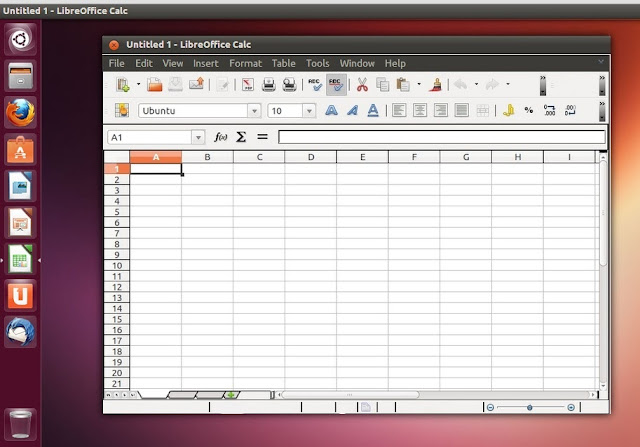Image resolution: width=640 pixels, height=447 pixels.
Task: Expand the New document dropdown arrow
Action: coord(138,85)
